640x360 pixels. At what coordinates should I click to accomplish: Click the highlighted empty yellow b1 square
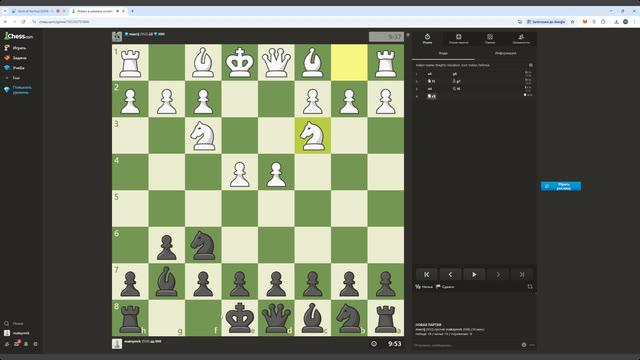[x=349, y=62]
